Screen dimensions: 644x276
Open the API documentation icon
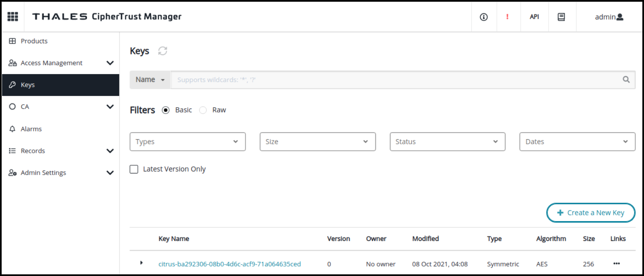pos(534,16)
